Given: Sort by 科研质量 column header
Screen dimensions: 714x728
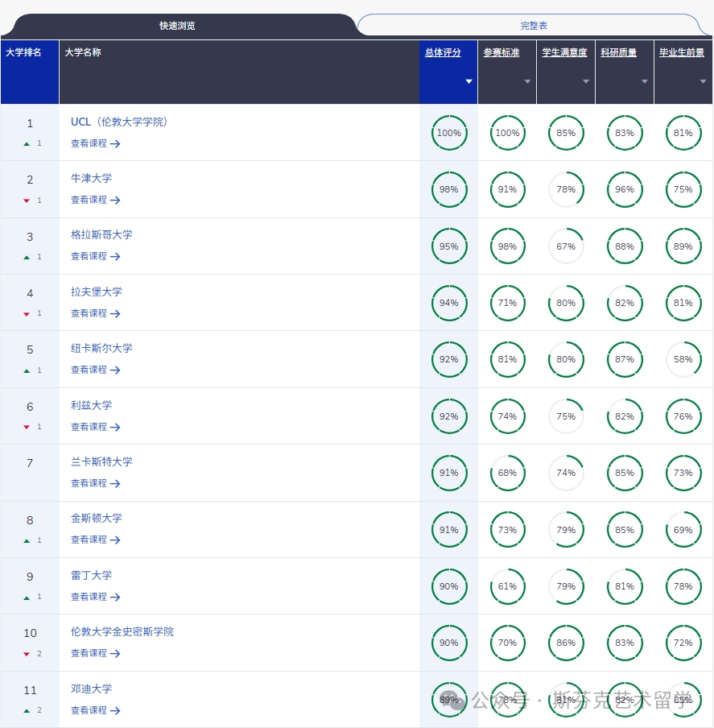Looking at the screenshot, I should pyautogui.click(x=618, y=52).
